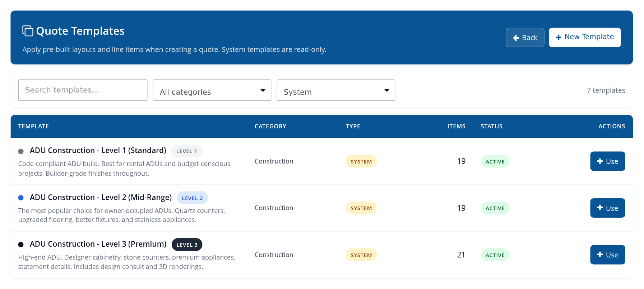Click the TYPE column header
This screenshot has height=289, width=644.
click(353, 126)
